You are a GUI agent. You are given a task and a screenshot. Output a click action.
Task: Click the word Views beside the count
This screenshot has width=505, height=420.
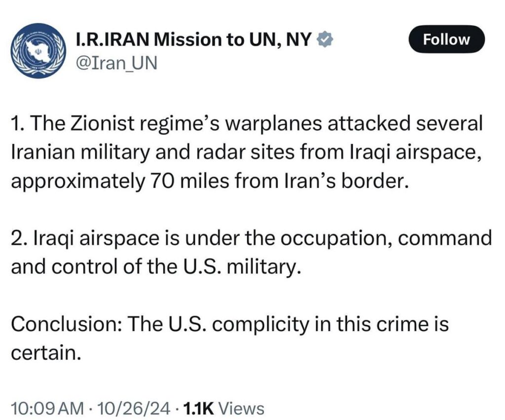point(241,409)
